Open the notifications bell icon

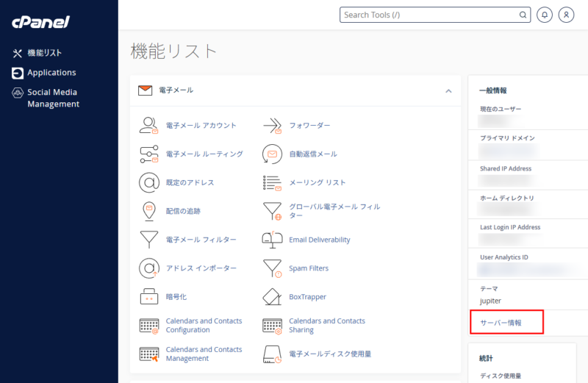545,15
